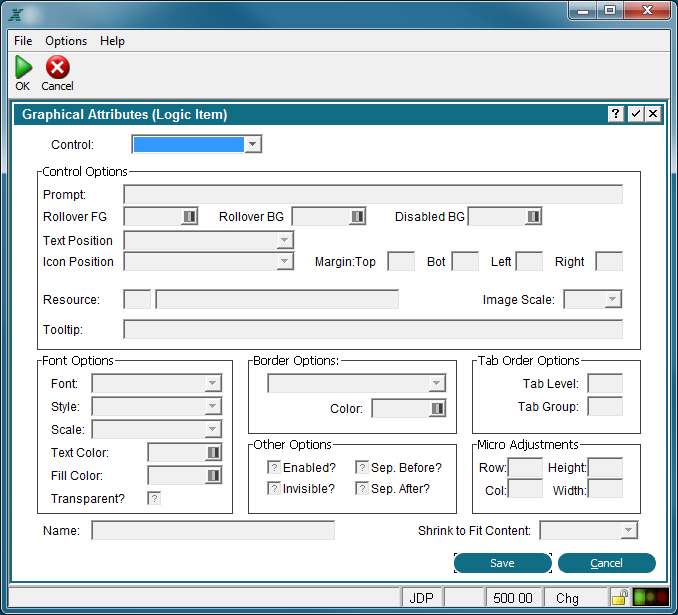Viewport: 678px width, 615px height.
Task: Click the JDP status bar entry
Action: coord(422,598)
